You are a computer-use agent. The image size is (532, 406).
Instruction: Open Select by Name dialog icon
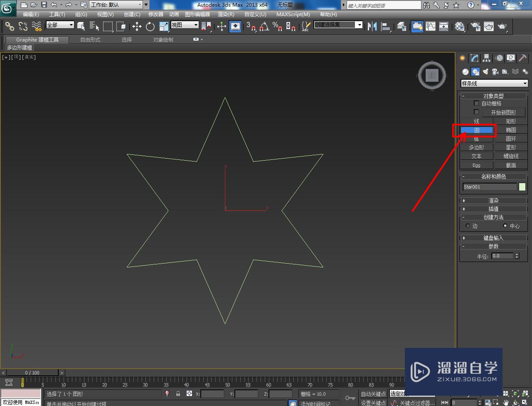coord(94,26)
